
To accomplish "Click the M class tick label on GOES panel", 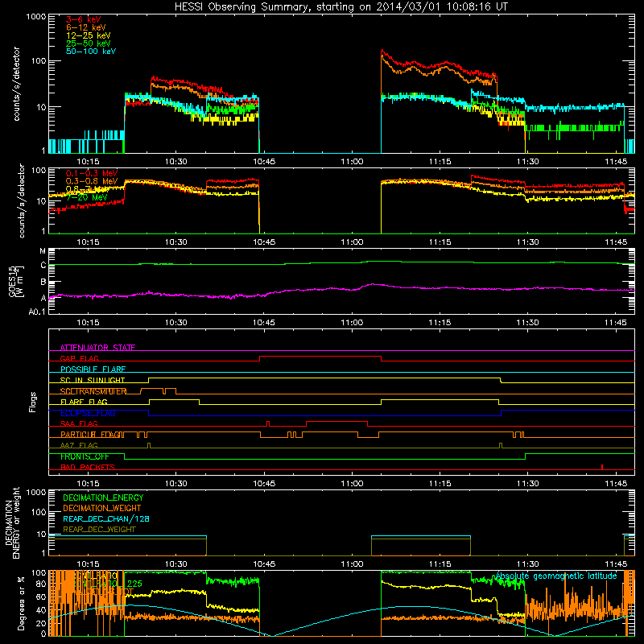I will (43, 250).
